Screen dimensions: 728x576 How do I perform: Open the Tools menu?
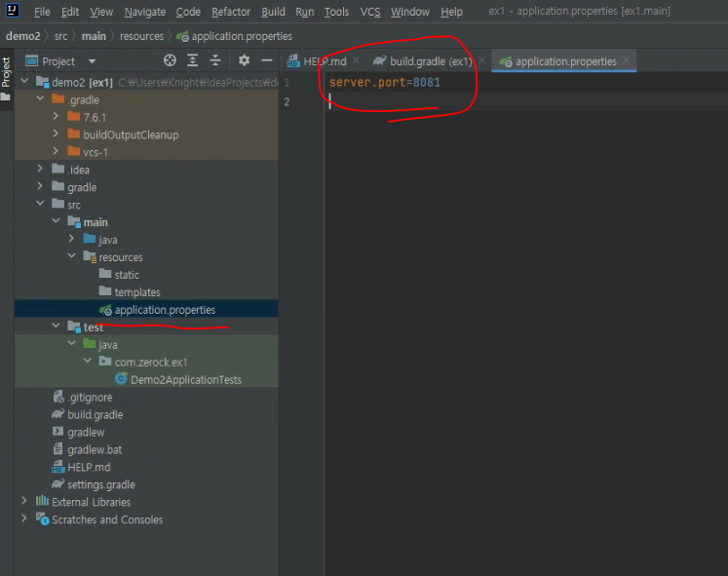point(336,12)
